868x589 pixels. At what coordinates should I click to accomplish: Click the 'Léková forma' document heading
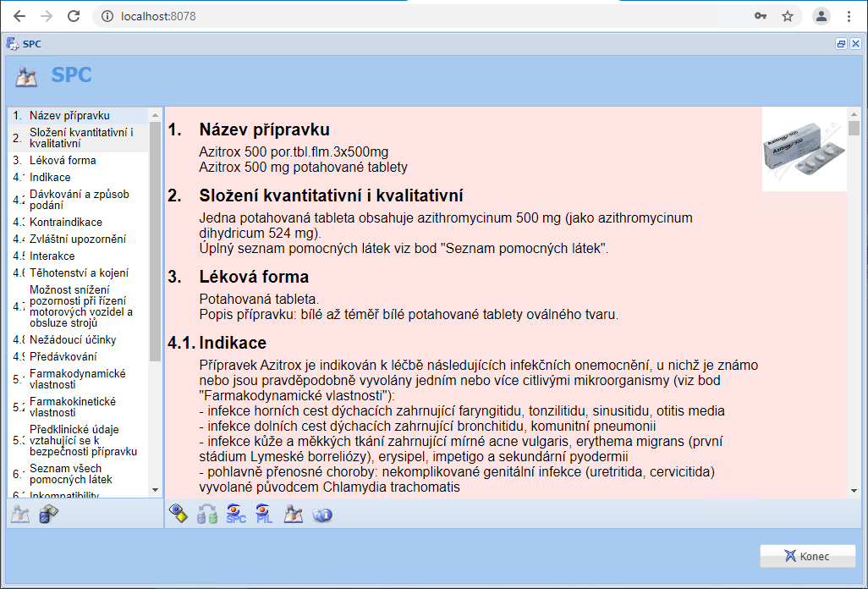[254, 277]
